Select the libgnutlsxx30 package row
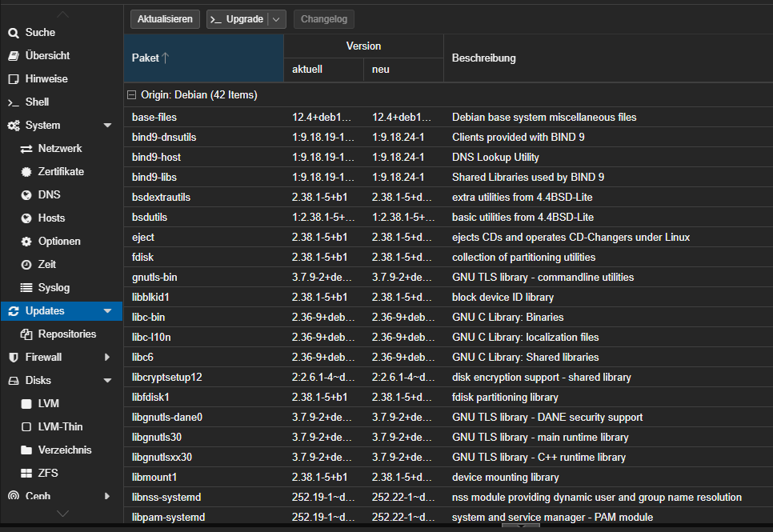The width and height of the screenshot is (773, 532). pyautogui.click(x=449, y=457)
